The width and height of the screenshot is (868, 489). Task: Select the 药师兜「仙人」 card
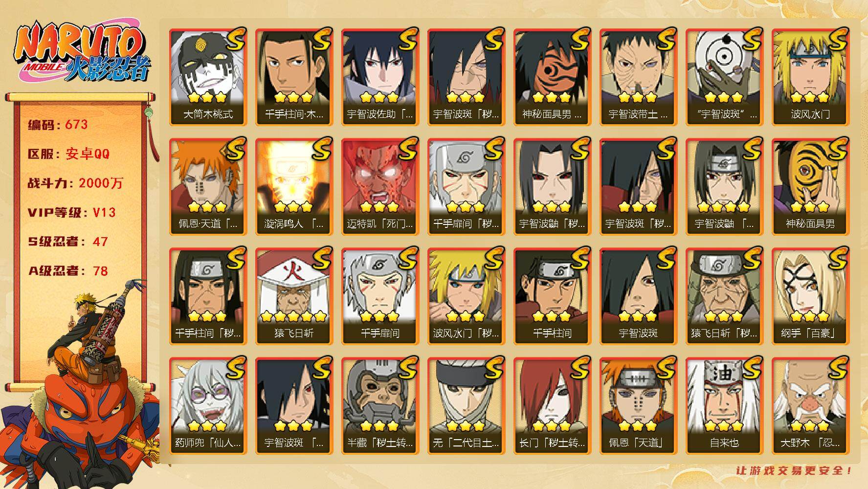[x=208, y=406]
